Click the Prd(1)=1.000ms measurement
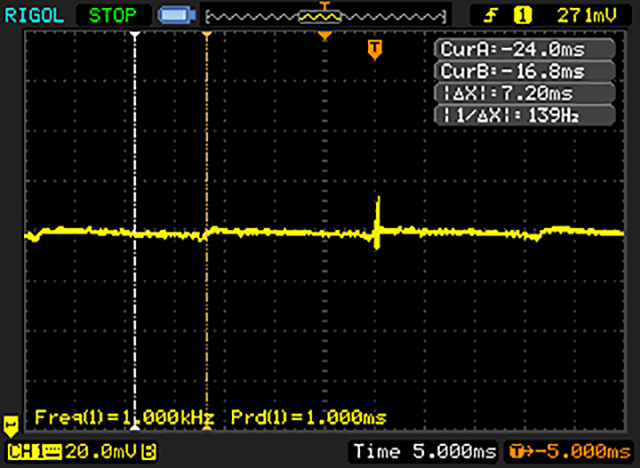 tap(309, 417)
